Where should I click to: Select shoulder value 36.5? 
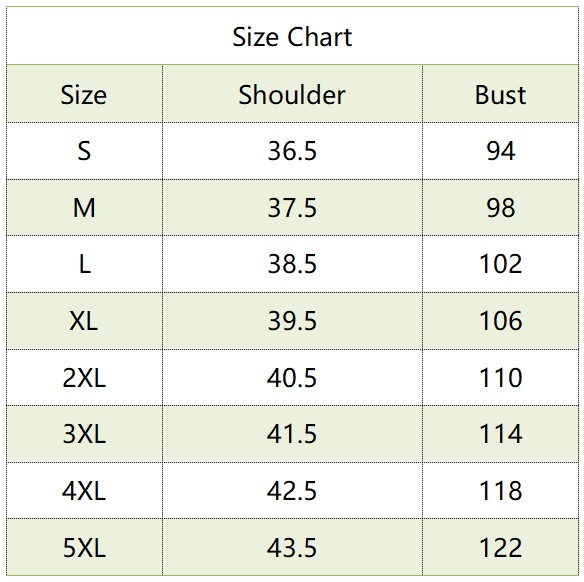292,151
